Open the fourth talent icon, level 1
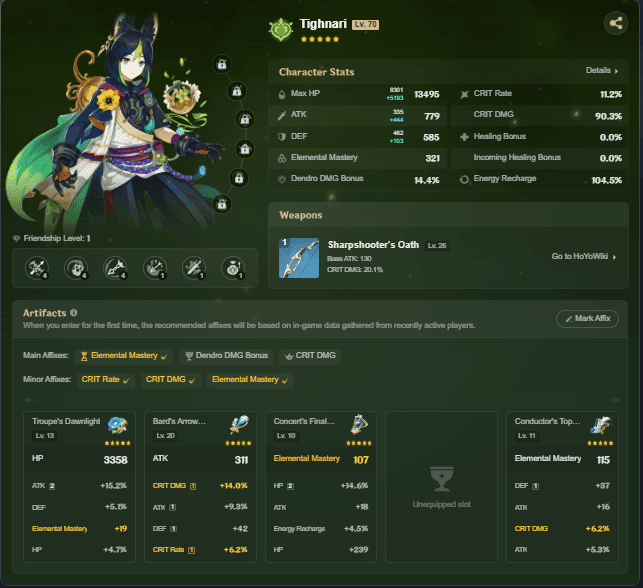The width and height of the screenshot is (643, 588). click(155, 268)
